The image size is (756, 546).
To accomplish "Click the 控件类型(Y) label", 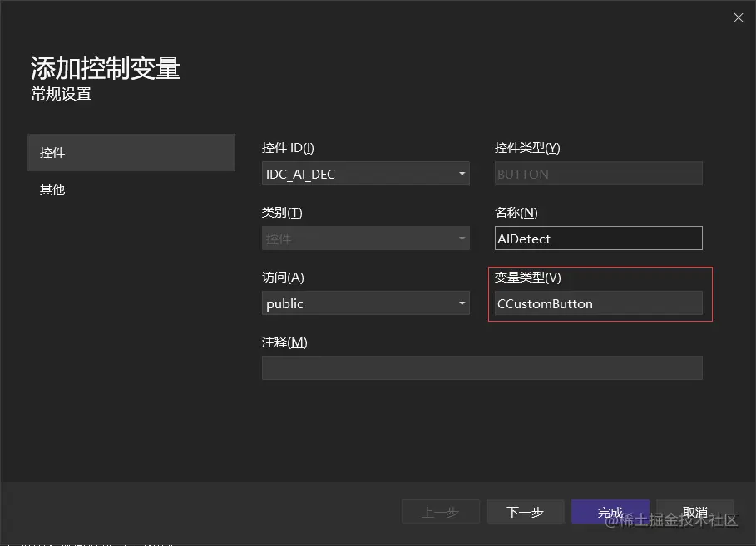I will tap(527, 148).
